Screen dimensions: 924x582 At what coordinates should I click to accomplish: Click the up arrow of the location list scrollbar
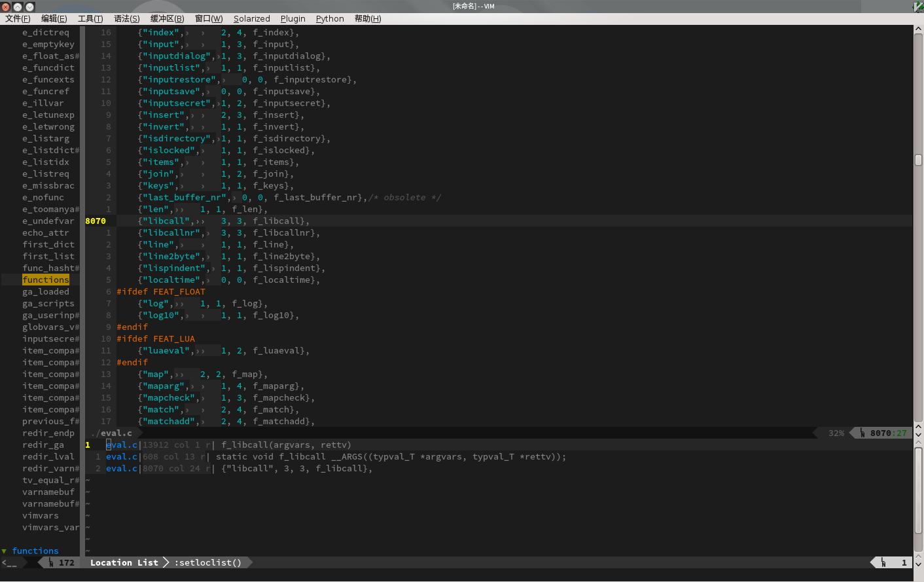tap(918, 443)
